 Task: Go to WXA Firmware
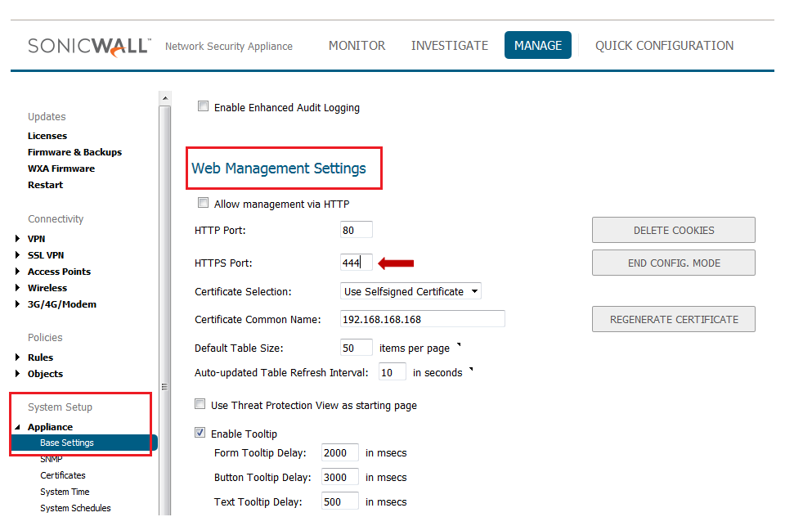61,169
